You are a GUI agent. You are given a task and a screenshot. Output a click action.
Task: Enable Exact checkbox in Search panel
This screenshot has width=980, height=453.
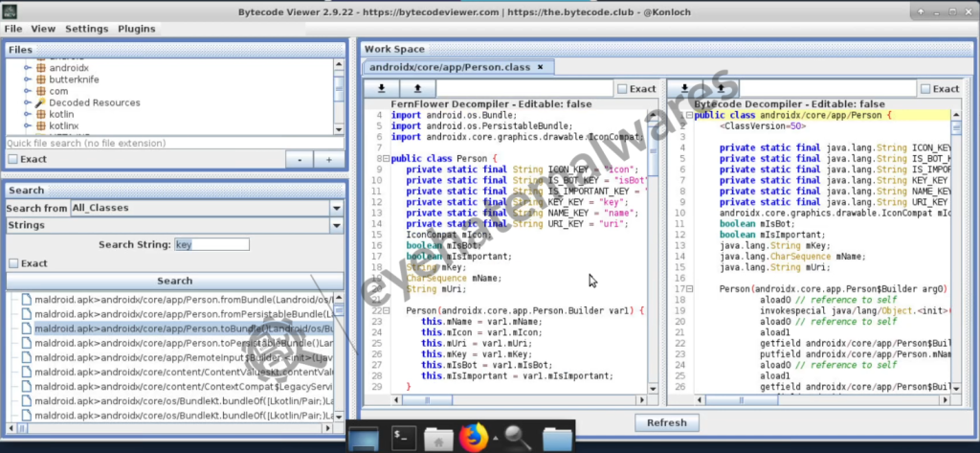click(x=13, y=263)
